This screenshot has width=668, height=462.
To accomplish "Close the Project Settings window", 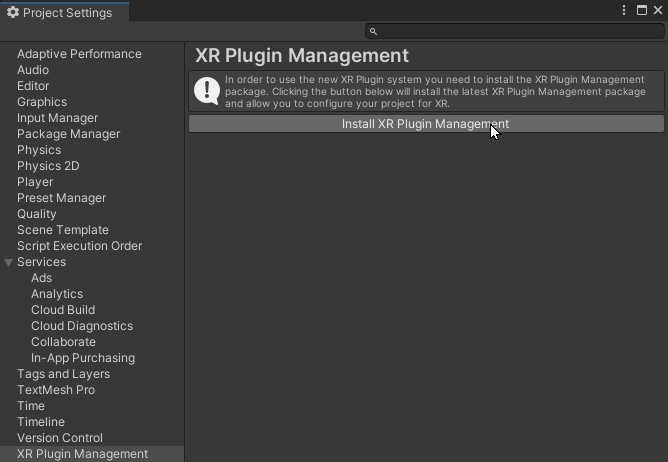I will pos(658,10).
